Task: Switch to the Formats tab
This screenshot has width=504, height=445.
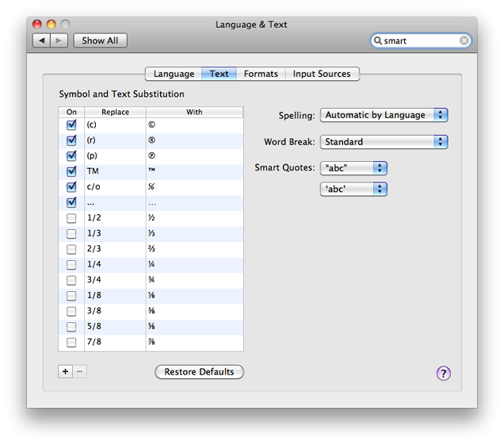Action: [x=261, y=74]
